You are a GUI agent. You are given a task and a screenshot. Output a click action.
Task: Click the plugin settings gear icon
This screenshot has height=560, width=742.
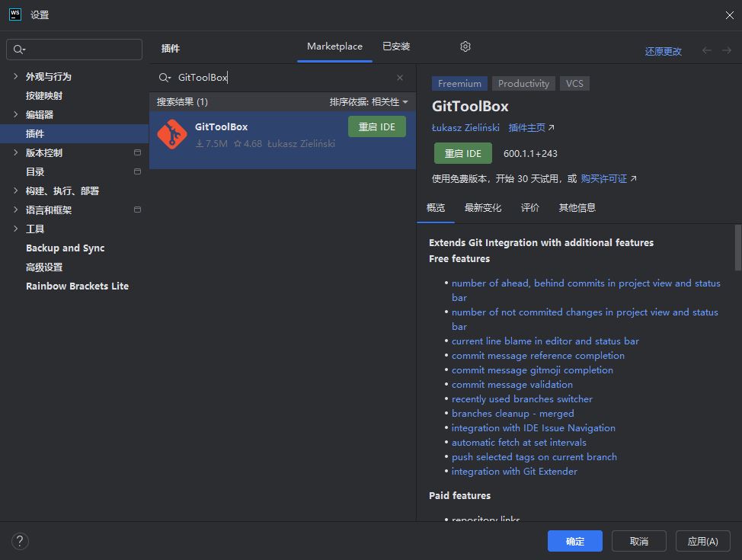[x=465, y=46]
